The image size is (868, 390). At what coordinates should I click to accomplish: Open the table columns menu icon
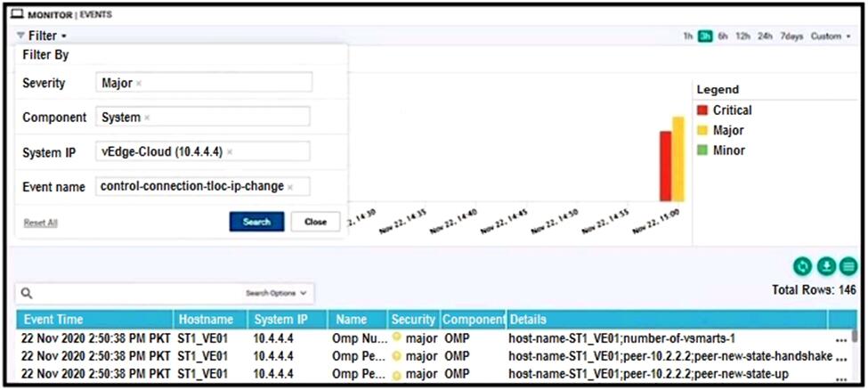[x=848, y=265]
